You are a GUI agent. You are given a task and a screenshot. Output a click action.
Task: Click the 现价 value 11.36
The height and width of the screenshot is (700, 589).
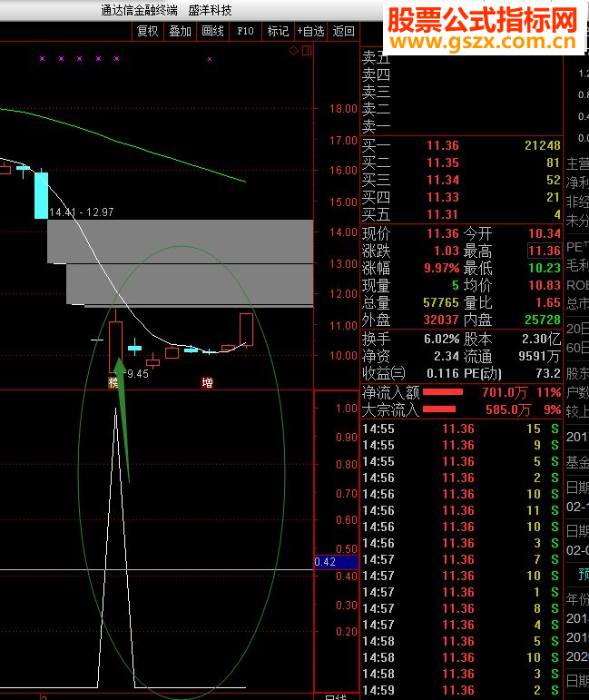click(x=443, y=233)
